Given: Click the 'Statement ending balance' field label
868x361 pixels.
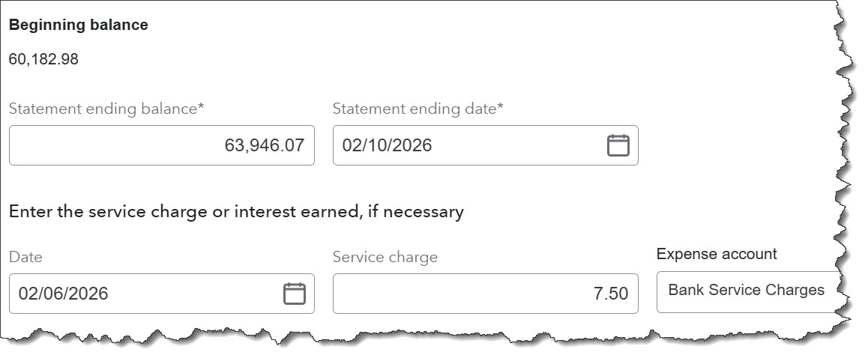Looking at the screenshot, I should 106,109.
